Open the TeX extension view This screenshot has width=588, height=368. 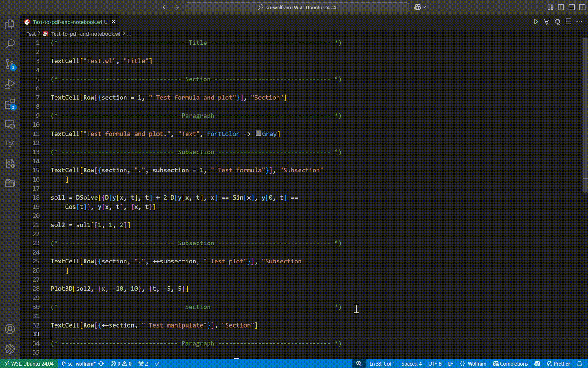[x=10, y=143]
